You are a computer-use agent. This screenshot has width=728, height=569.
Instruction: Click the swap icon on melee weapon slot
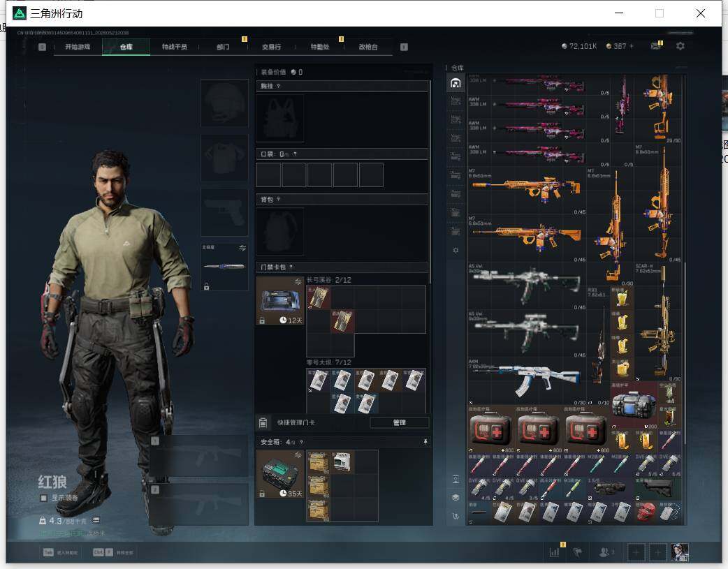coord(242,249)
